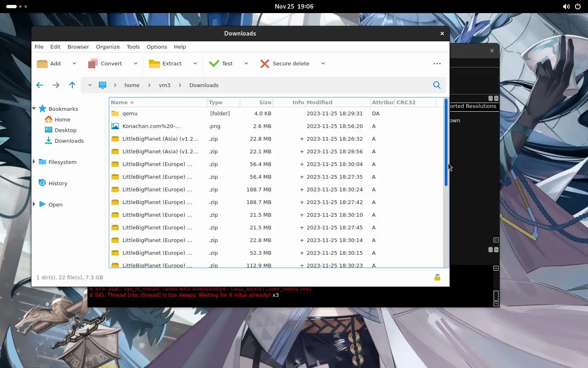
Task: Sort by the Size column header
Action: (x=256, y=102)
